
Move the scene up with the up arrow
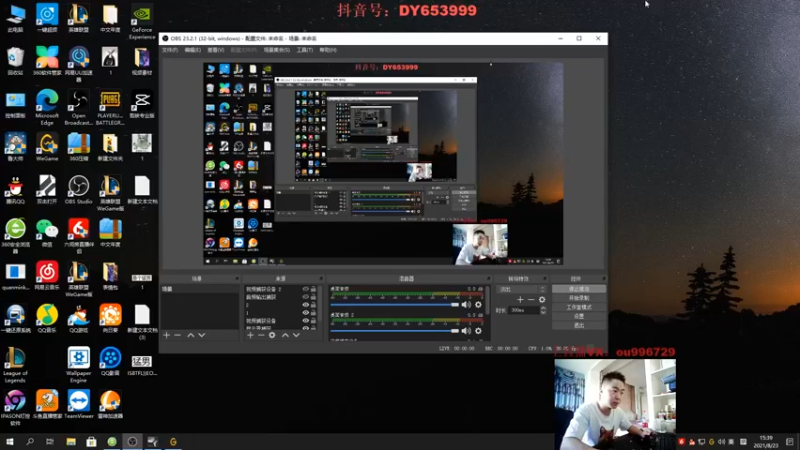[190, 335]
